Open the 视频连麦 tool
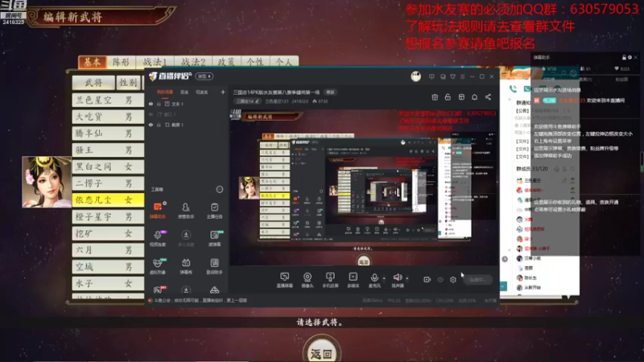 [157, 237]
